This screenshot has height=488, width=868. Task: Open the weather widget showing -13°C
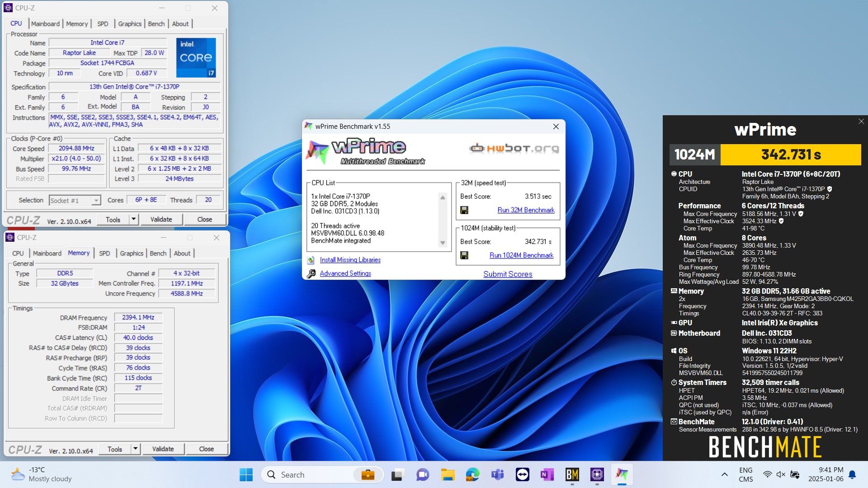coord(42,474)
